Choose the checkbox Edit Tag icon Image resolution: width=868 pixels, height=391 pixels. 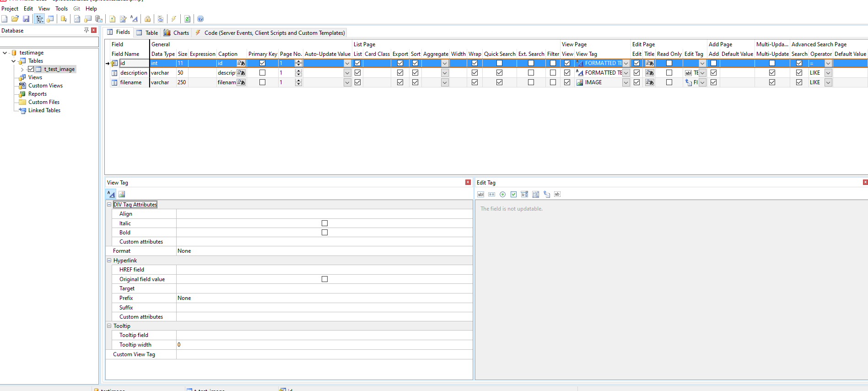pyautogui.click(x=514, y=194)
